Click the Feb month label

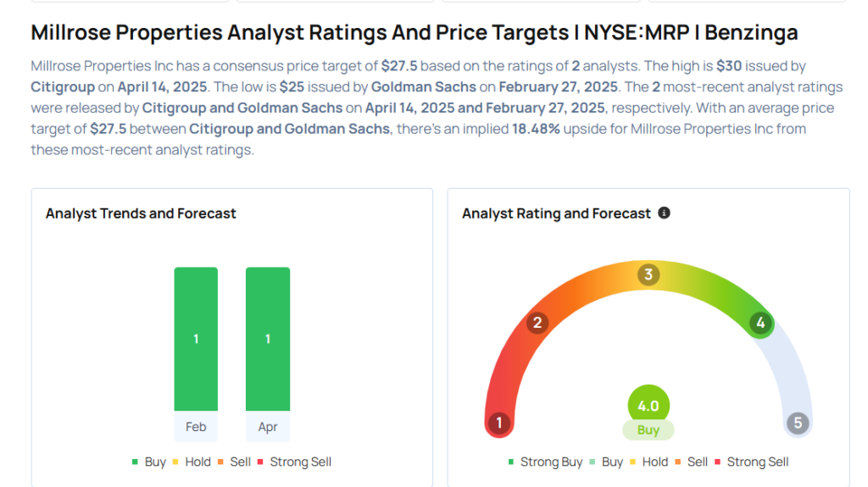196,427
